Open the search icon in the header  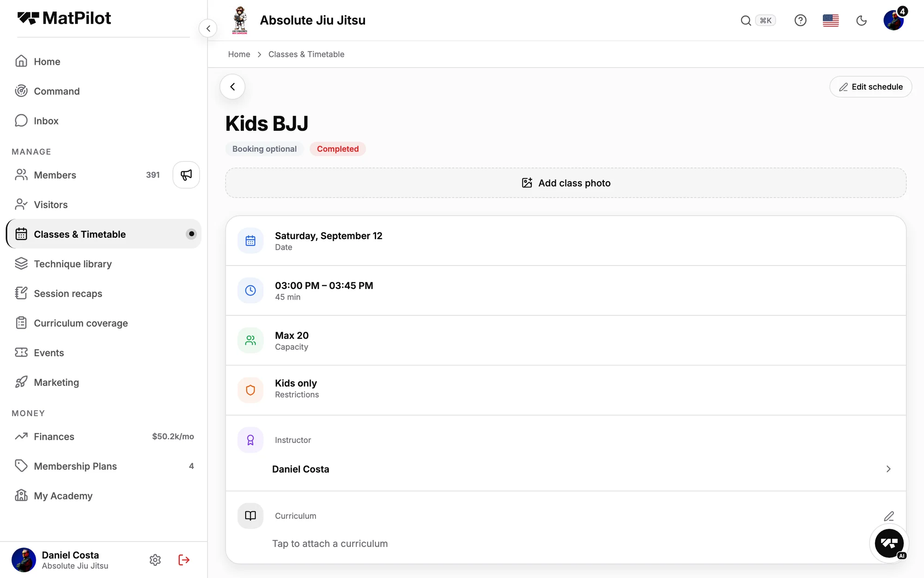coord(746,20)
